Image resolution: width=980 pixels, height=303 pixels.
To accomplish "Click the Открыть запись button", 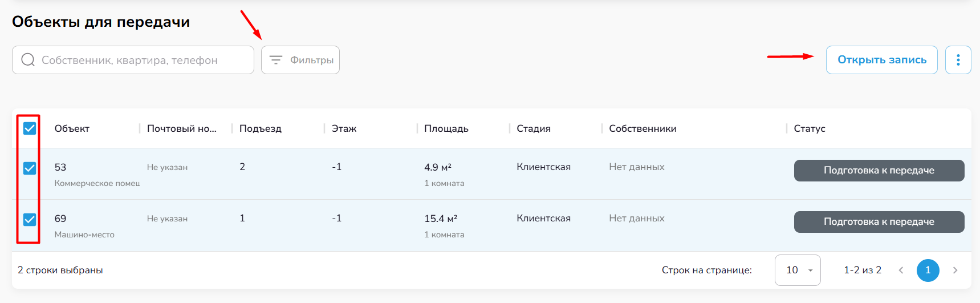I will [x=881, y=60].
